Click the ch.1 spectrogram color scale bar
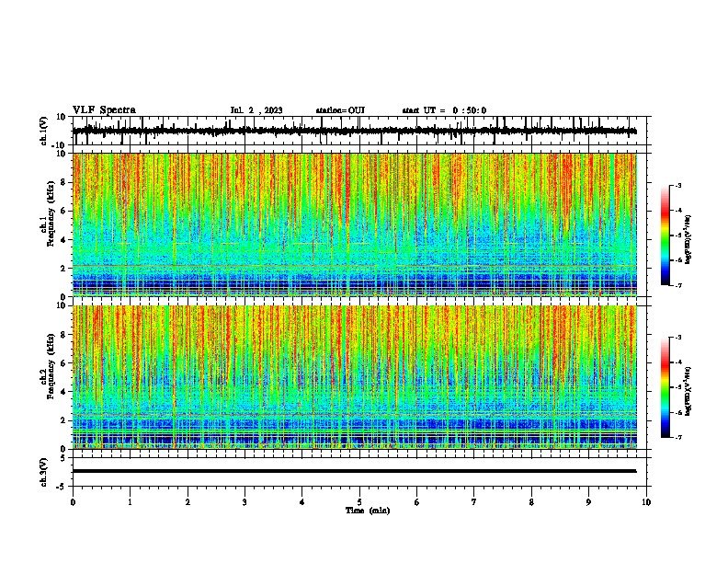 click(x=665, y=236)
